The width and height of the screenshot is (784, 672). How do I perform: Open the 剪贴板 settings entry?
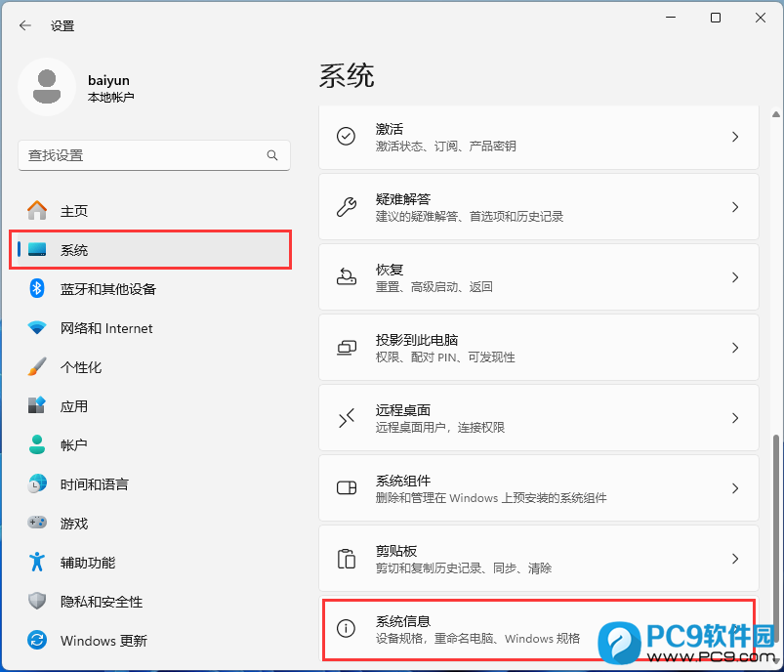(539, 559)
